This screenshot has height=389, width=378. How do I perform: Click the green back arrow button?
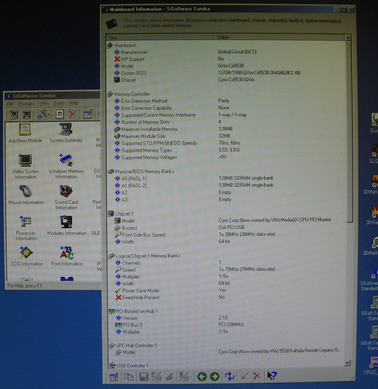[x=202, y=376]
